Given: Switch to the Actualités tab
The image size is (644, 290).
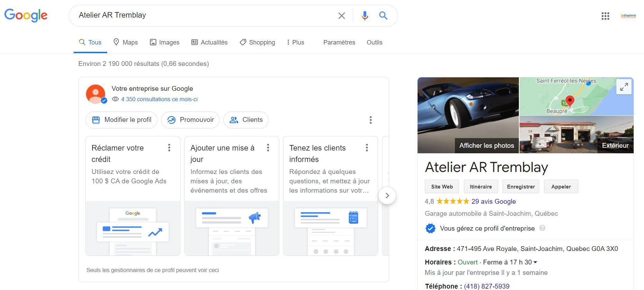Looking at the screenshot, I should pos(209,42).
